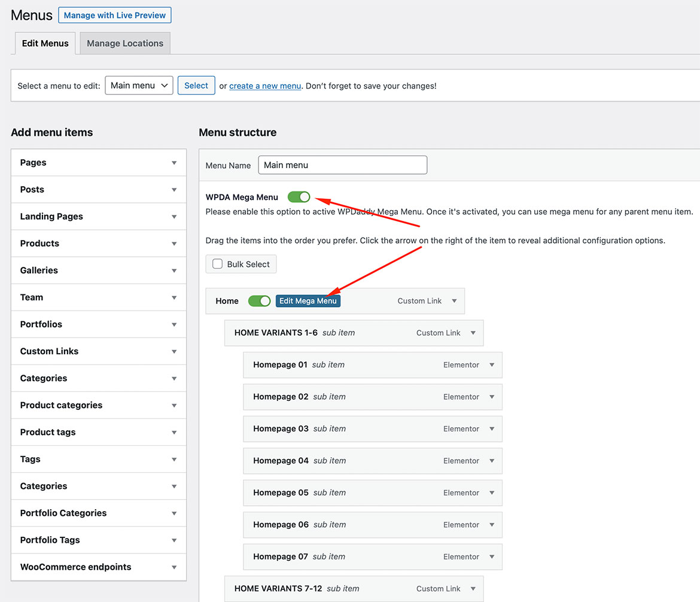
Task: Click the Add menu items heading
Action: tap(52, 132)
